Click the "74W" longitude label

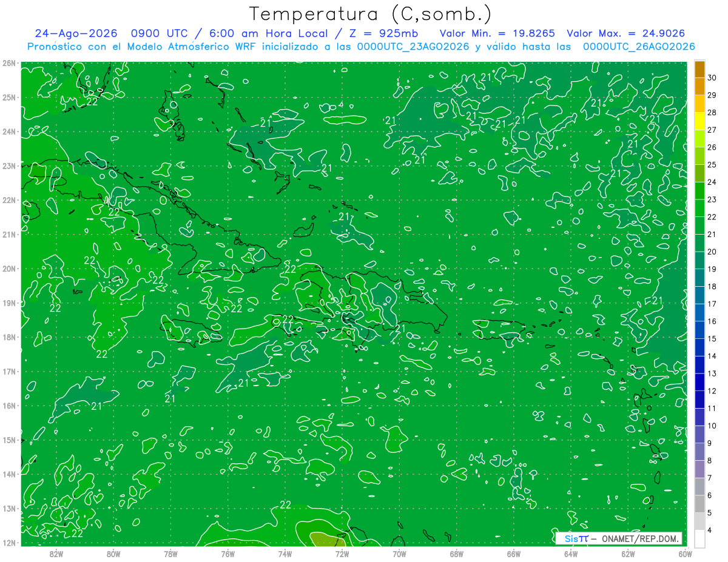point(285,554)
